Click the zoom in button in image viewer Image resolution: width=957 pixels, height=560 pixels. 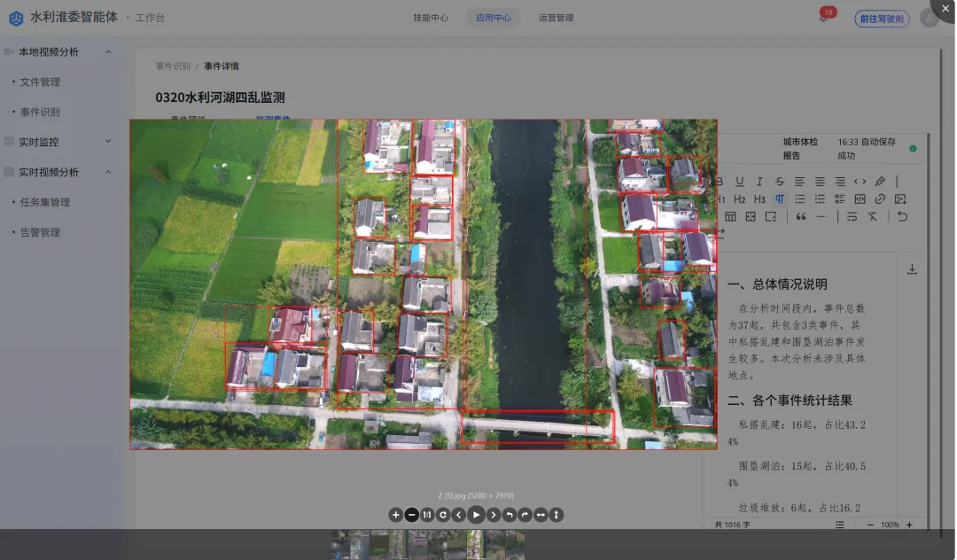click(x=395, y=515)
